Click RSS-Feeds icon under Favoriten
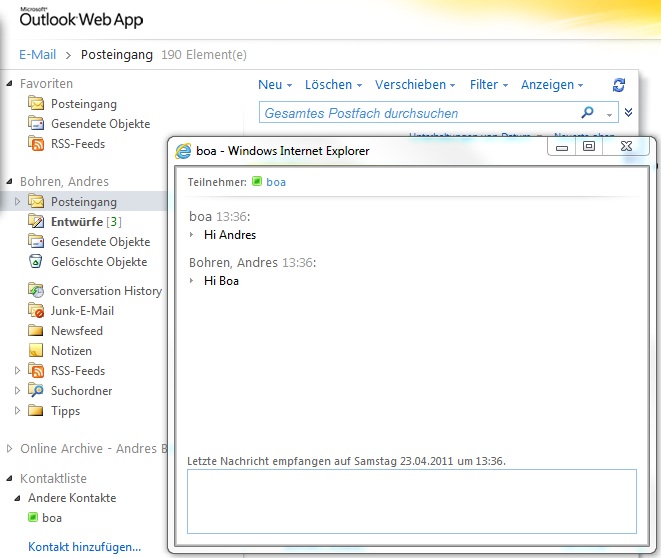The width and height of the screenshot is (661, 558). coord(36,143)
